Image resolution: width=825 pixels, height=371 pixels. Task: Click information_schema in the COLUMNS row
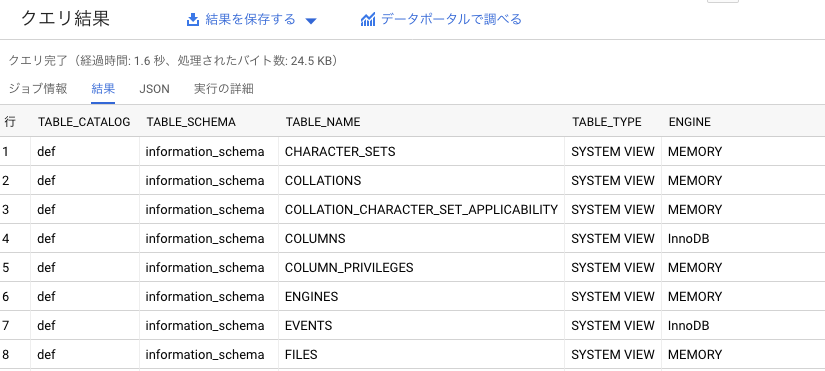point(205,238)
